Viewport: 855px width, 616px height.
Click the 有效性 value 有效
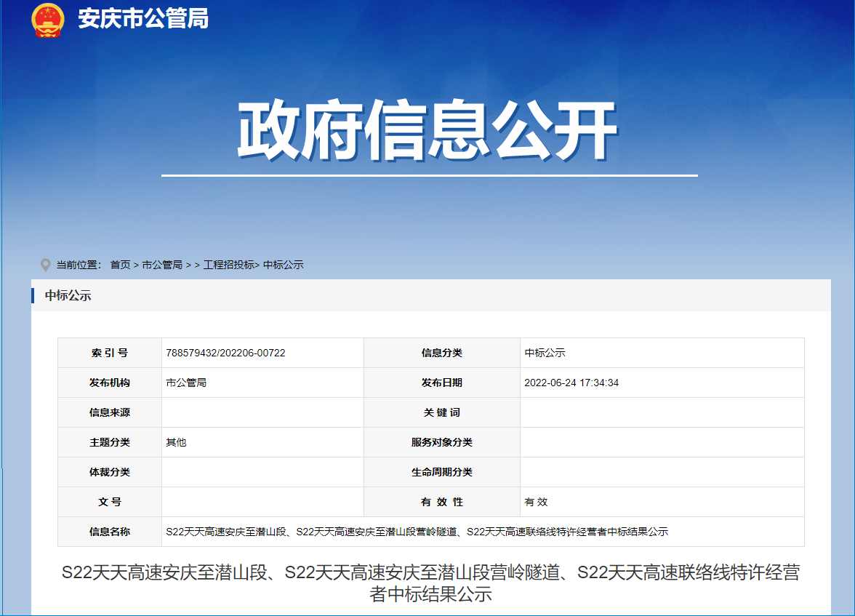[536, 502]
